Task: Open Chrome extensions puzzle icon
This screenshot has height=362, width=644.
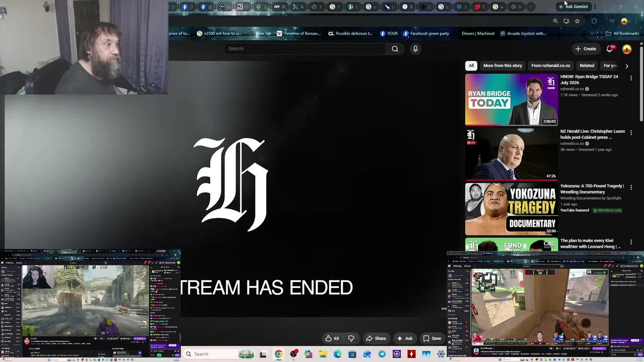Action: pyautogui.click(x=594, y=21)
